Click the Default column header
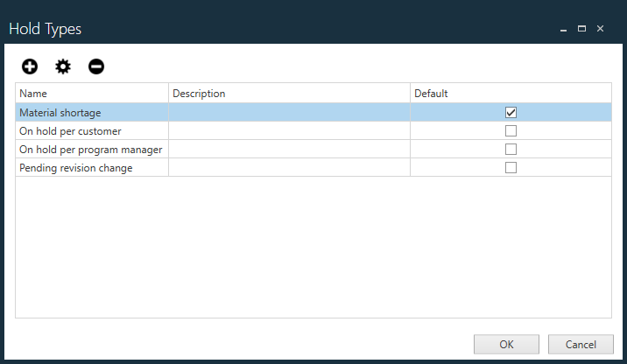This screenshot has width=627, height=364. click(511, 93)
